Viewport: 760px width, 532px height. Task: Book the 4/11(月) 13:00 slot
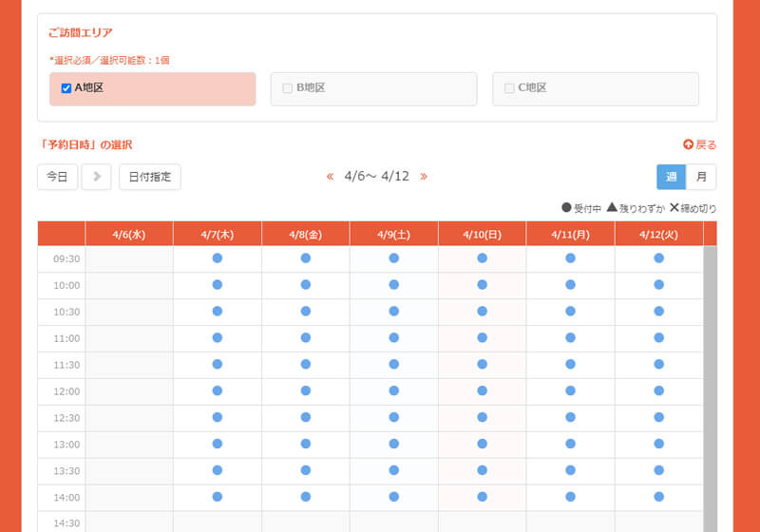570,444
